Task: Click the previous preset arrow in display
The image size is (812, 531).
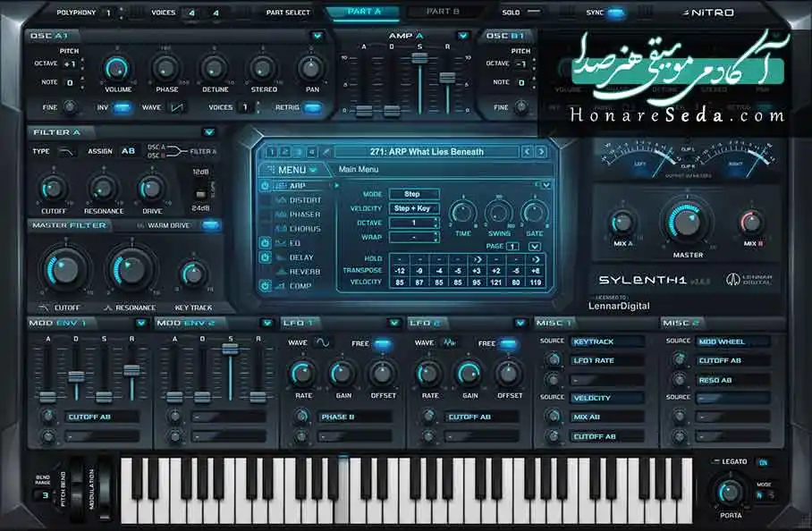Action: point(527,152)
